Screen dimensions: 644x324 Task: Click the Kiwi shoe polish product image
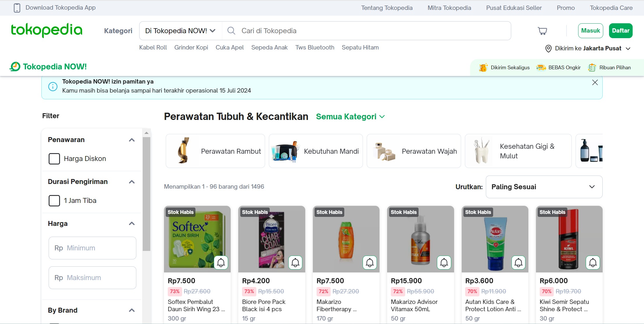pyautogui.click(x=569, y=239)
